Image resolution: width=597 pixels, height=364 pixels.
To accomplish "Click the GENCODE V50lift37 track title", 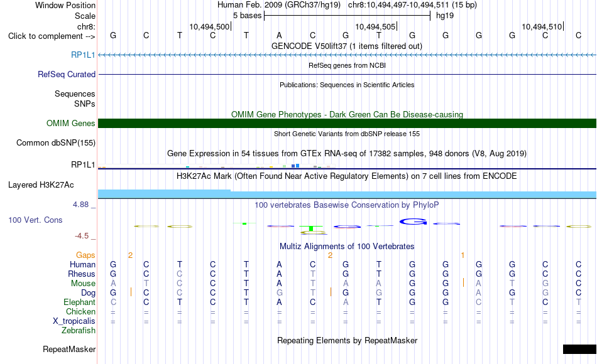I will [346, 46].
